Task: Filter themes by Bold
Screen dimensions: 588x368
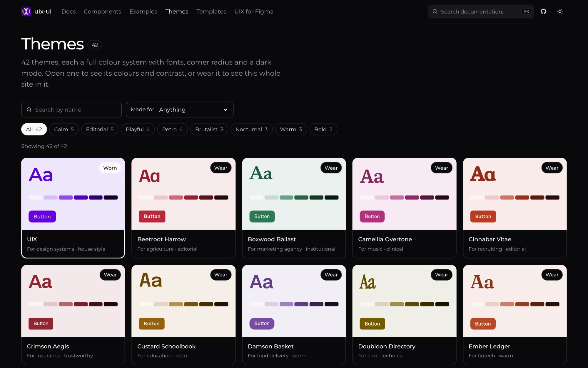Action: tap(323, 129)
